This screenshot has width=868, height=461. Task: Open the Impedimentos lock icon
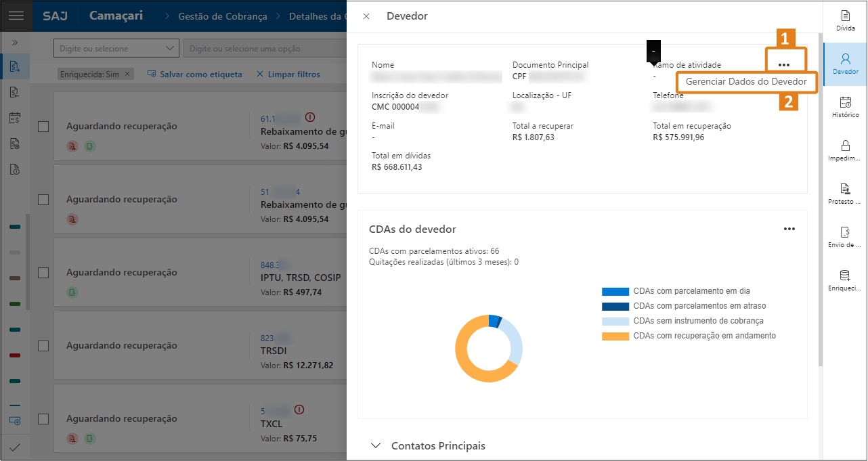click(x=845, y=150)
